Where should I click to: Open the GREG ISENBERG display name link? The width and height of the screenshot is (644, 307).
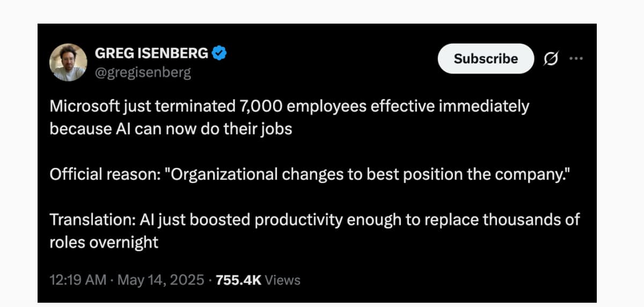point(151,53)
